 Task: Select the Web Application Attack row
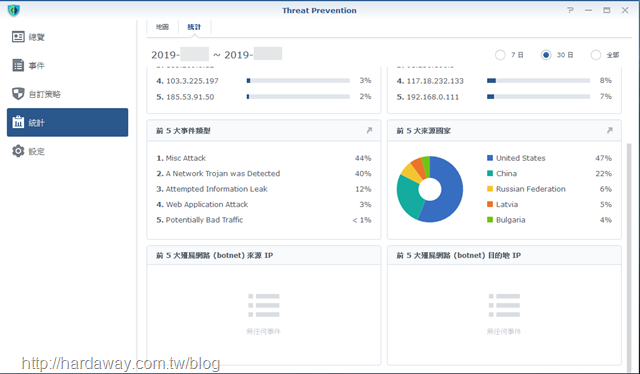coord(264,204)
